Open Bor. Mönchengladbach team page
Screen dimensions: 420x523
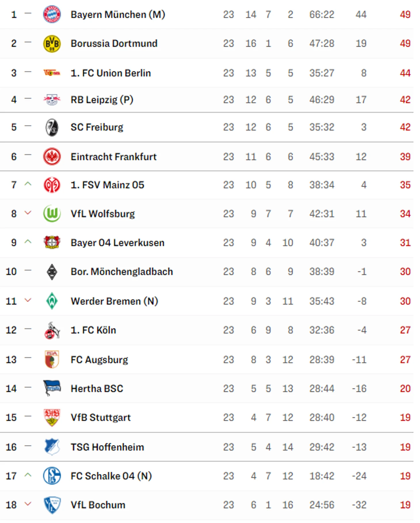click(122, 272)
